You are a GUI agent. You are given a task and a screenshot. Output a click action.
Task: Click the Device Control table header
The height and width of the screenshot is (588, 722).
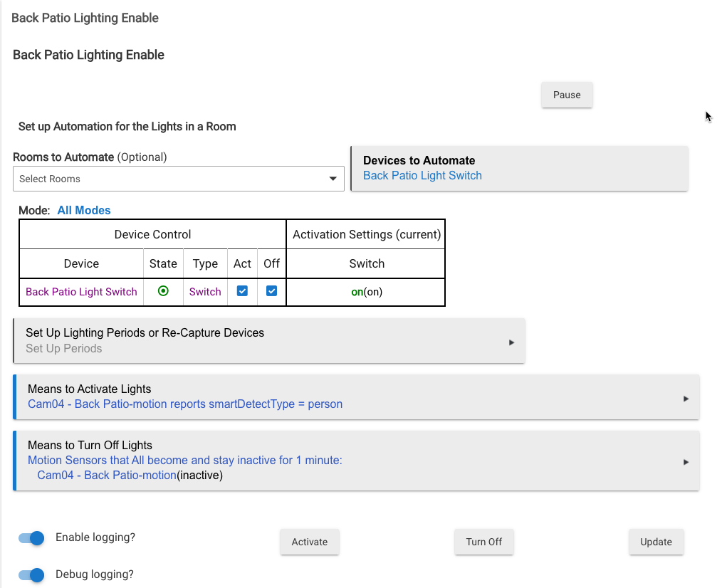(x=152, y=234)
